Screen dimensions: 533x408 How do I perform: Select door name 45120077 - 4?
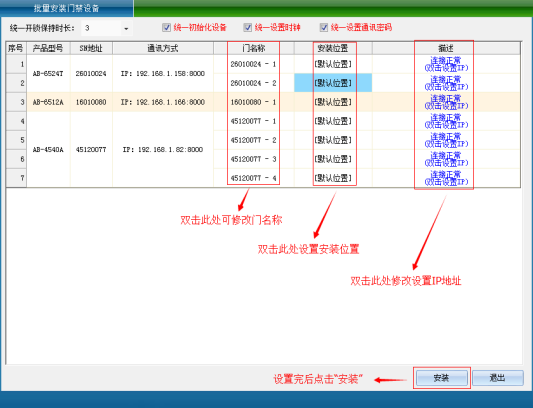click(254, 178)
